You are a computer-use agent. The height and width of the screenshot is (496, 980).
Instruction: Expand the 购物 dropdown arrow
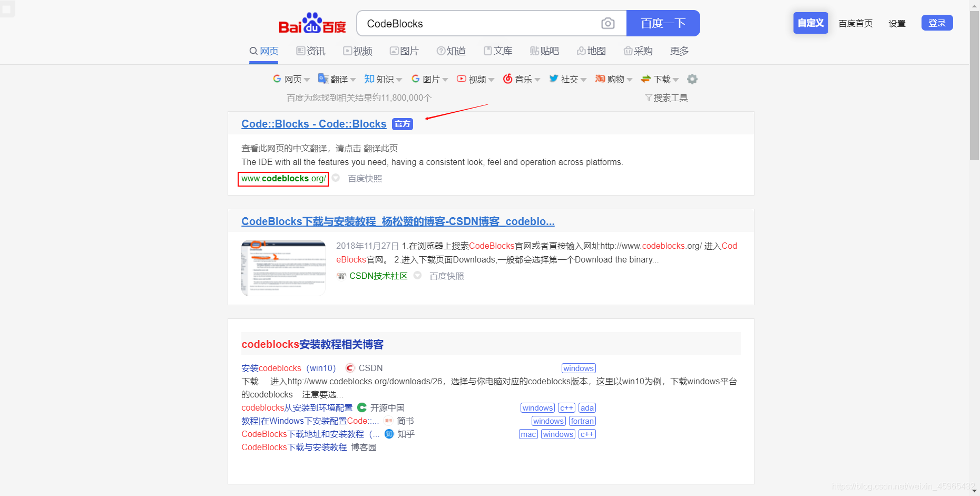pos(629,80)
